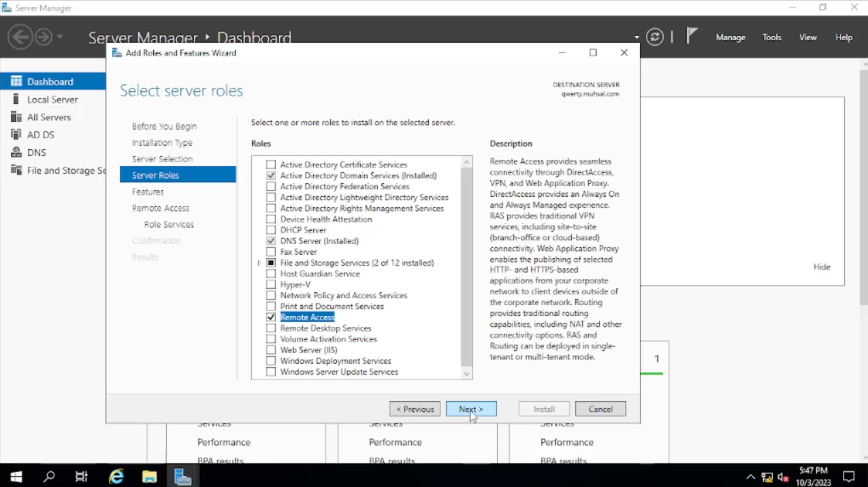This screenshot has width=868, height=487.
Task: Expand File and Storage Services tree node
Action: [x=259, y=263]
